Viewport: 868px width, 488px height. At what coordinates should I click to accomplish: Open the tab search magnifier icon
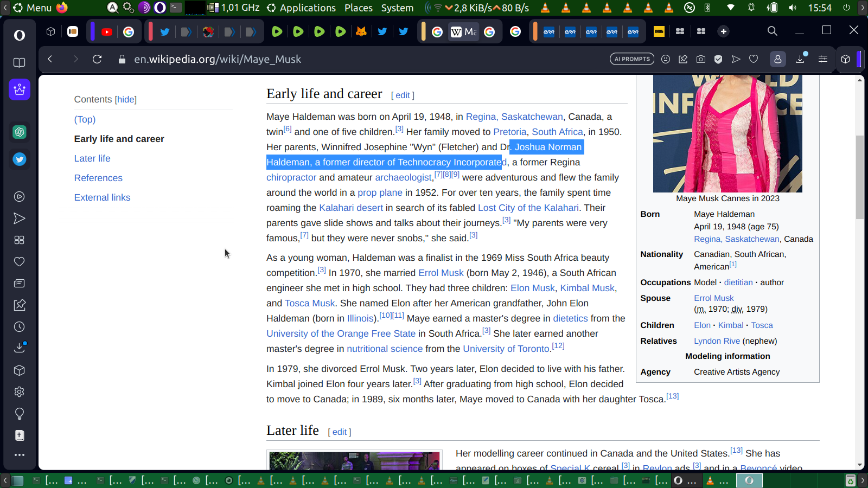point(772,31)
